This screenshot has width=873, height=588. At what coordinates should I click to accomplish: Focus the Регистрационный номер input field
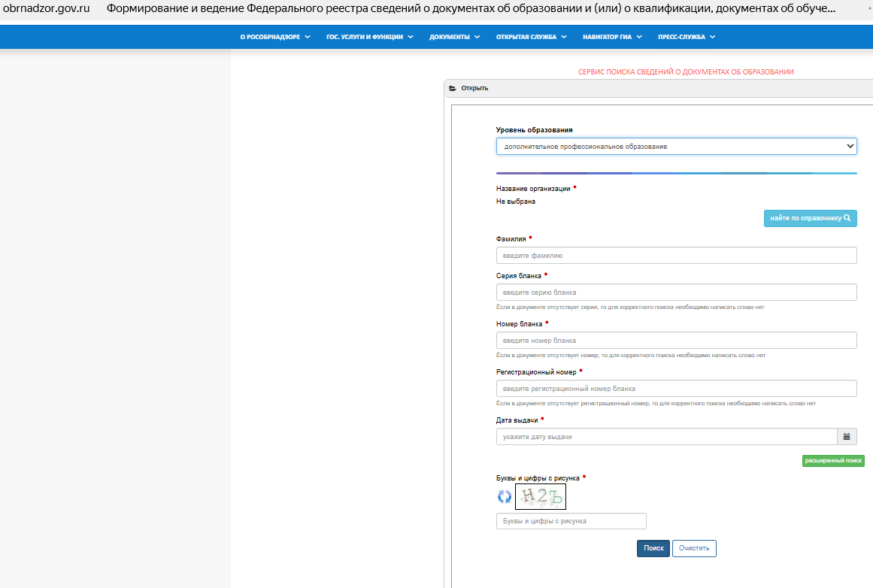point(676,389)
